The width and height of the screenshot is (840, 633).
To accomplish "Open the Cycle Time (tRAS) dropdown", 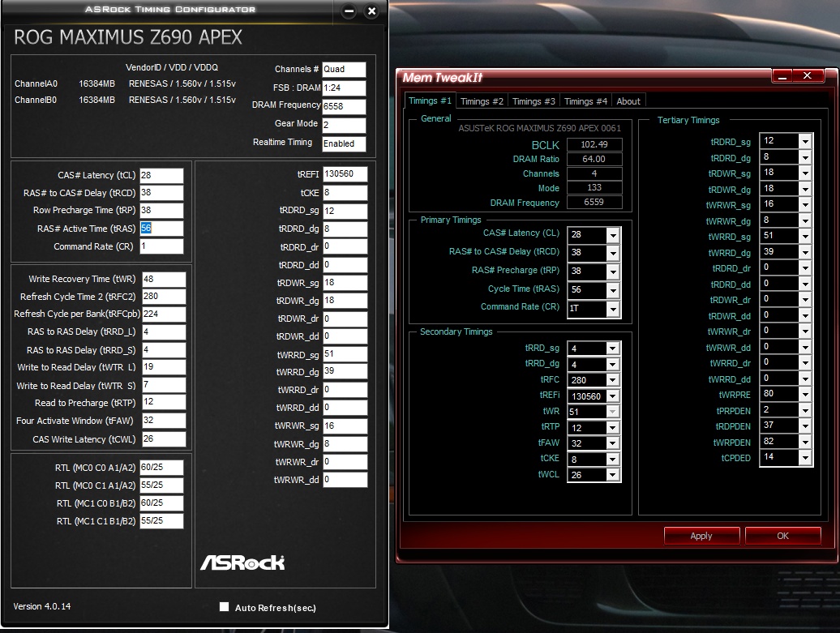I will coord(614,290).
